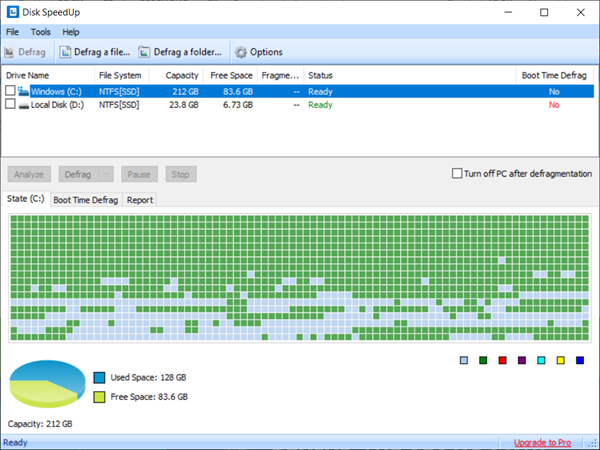Open the Defrag a file tool
Image resolution: width=600 pixels, height=450 pixels.
point(95,52)
